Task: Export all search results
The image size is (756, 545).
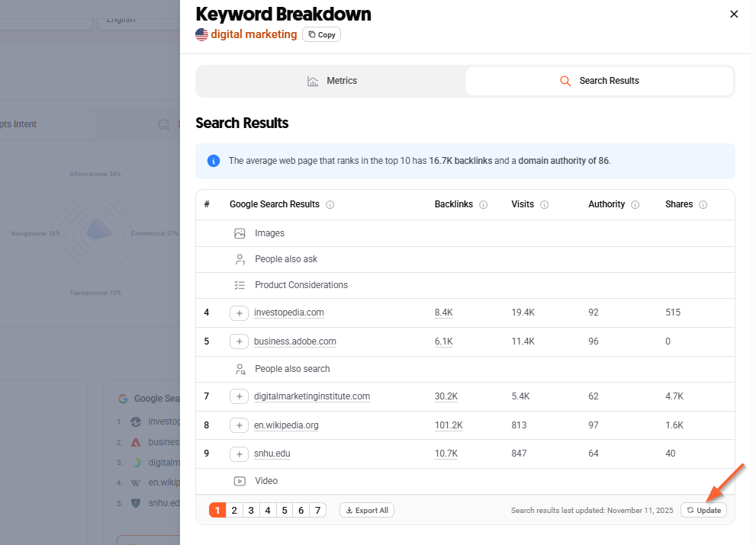Action: pos(367,510)
